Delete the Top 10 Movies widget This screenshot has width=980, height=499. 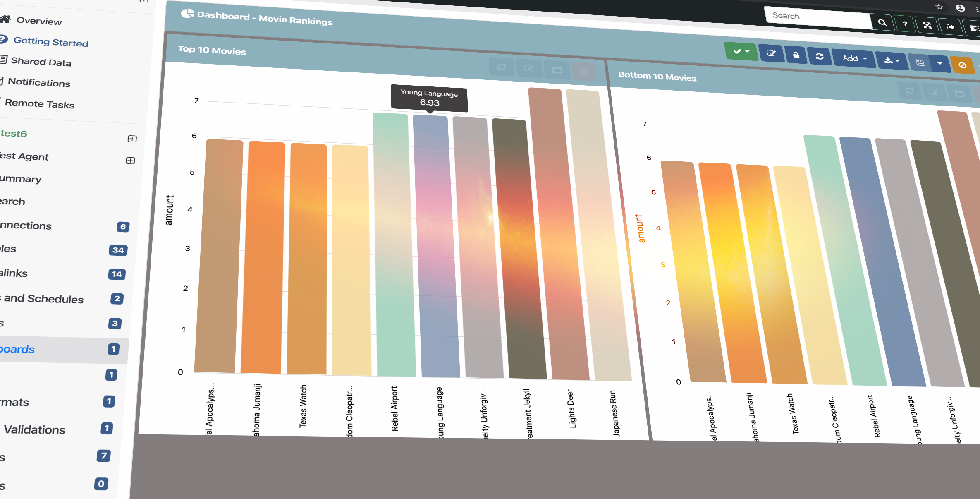(583, 71)
